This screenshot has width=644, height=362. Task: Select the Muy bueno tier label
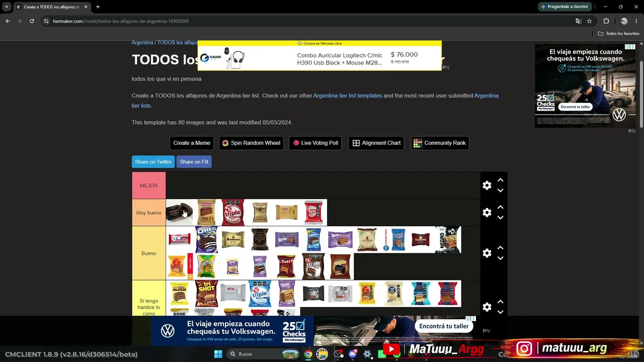point(149,213)
